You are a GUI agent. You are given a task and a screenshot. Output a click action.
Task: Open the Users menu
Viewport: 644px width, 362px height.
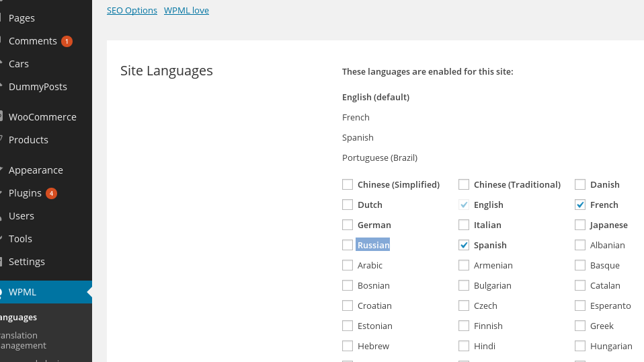[x=21, y=216]
